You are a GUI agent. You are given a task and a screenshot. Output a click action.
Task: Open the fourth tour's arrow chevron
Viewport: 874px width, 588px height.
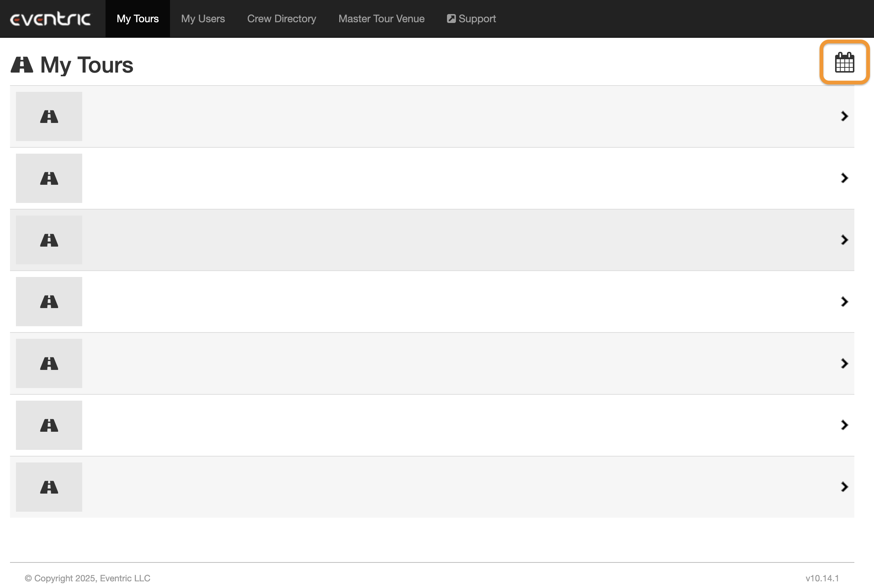pyautogui.click(x=844, y=301)
